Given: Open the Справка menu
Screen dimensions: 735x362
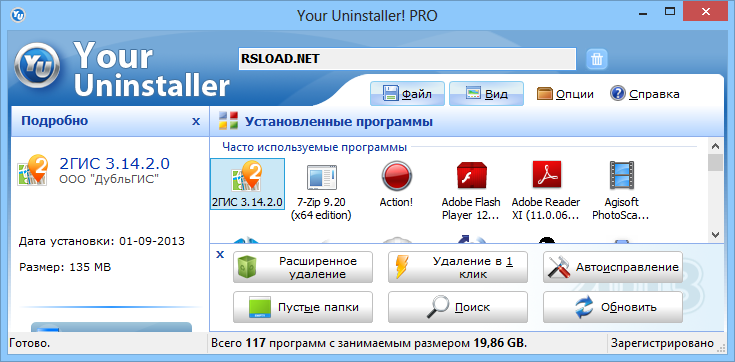Looking at the screenshot, I should 645,94.
